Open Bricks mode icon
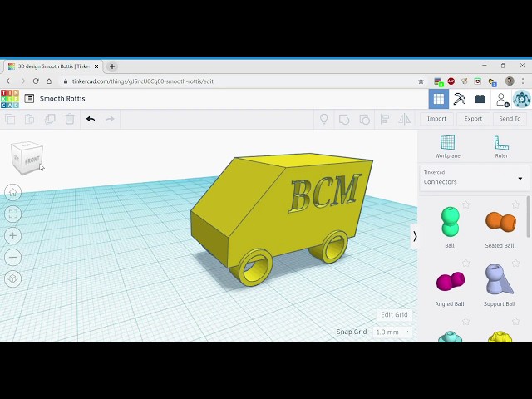 pos(480,99)
